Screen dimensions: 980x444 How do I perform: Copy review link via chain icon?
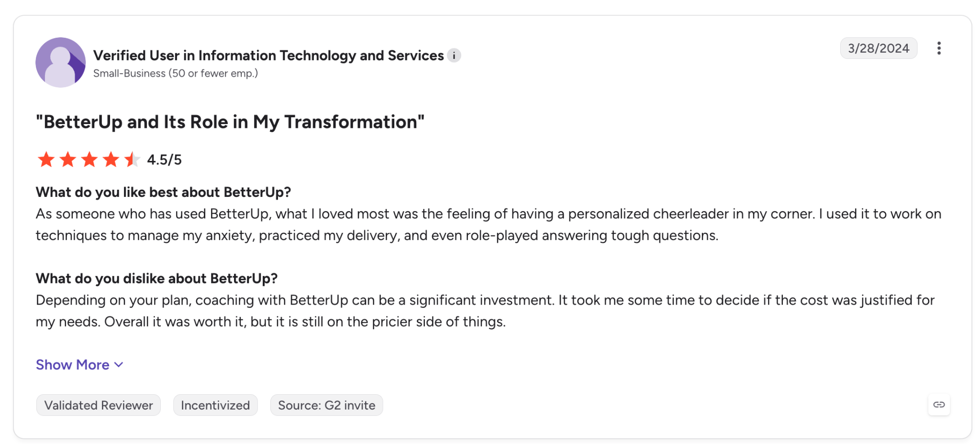[x=939, y=405]
